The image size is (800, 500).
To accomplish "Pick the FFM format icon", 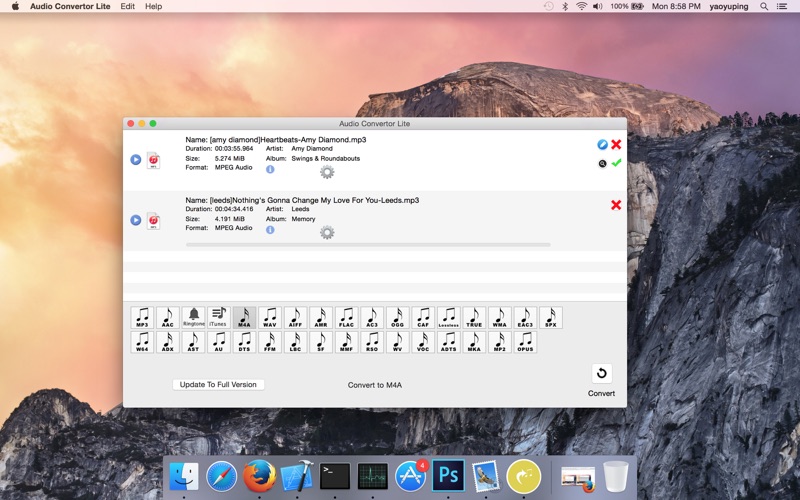I will [270, 342].
